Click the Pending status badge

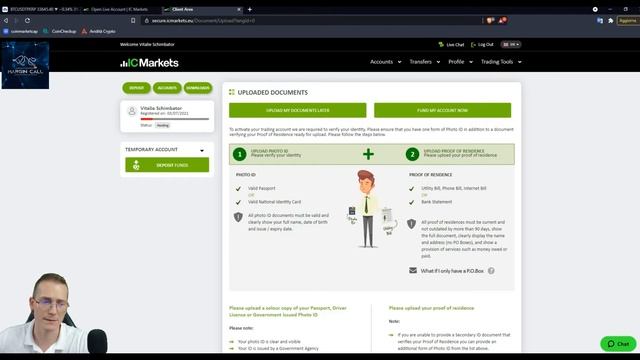pyautogui.click(x=162, y=125)
